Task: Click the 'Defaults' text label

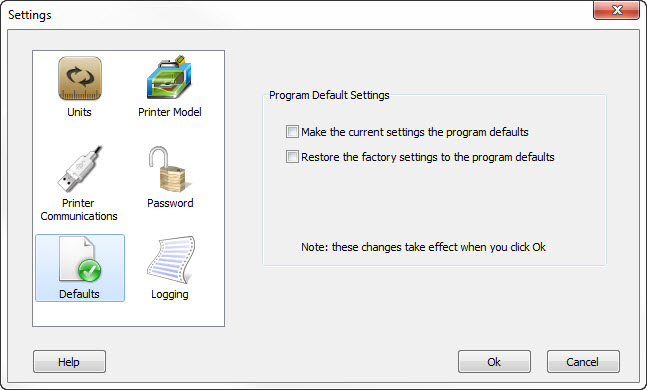Action: pyautogui.click(x=79, y=294)
